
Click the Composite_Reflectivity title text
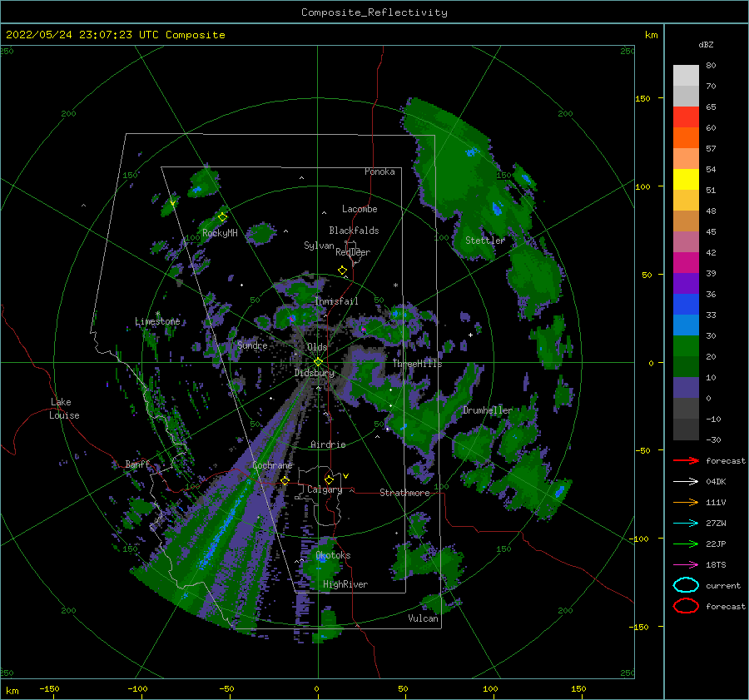coord(374,12)
